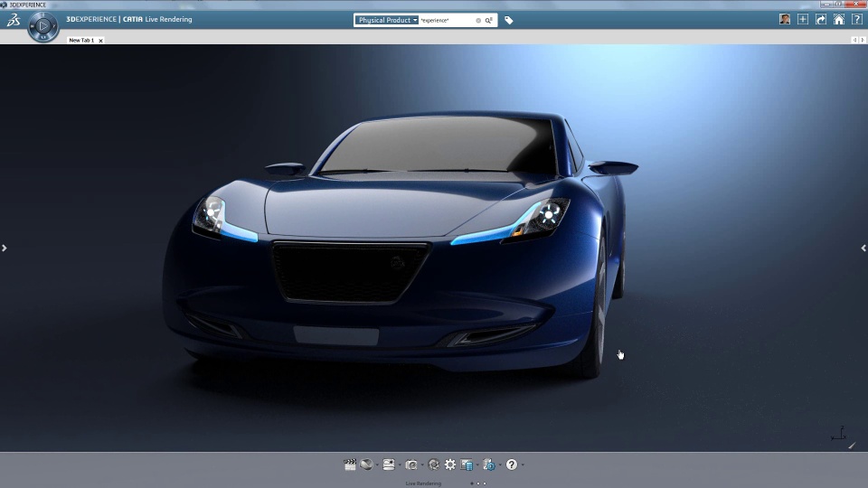
Task: Select the third toolbar page dot
Action: click(x=485, y=483)
